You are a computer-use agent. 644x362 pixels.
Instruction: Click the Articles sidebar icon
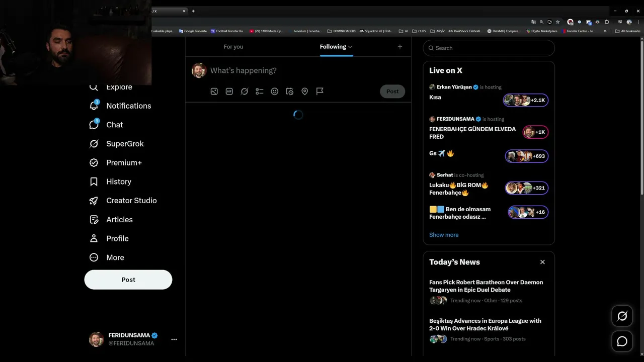click(94, 220)
